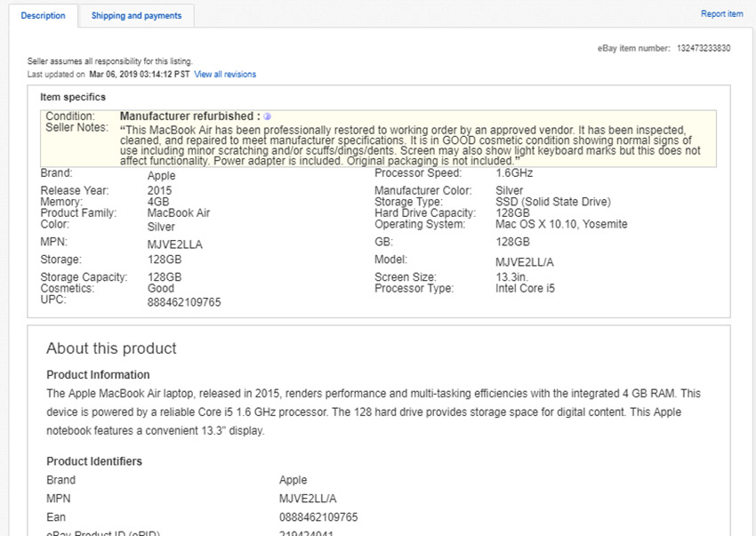Image resolution: width=756 pixels, height=536 pixels.
Task: Select the eBay item number 132473233830
Action: 704,48
